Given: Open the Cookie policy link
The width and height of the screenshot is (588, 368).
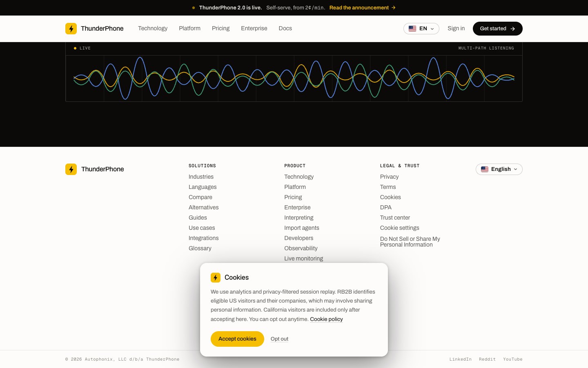Looking at the screenshot, I should (326, 319).
